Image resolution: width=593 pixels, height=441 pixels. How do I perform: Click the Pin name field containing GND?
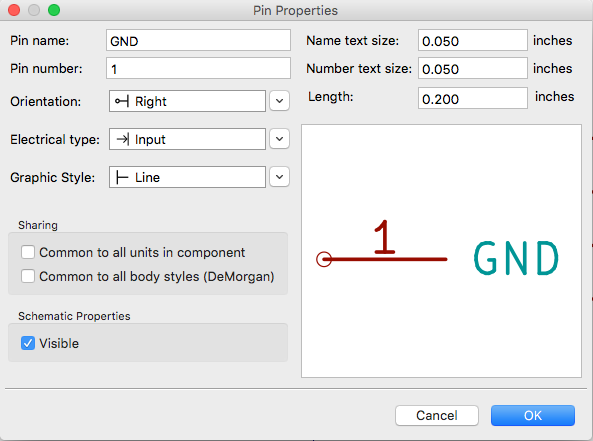coord(198,40)
